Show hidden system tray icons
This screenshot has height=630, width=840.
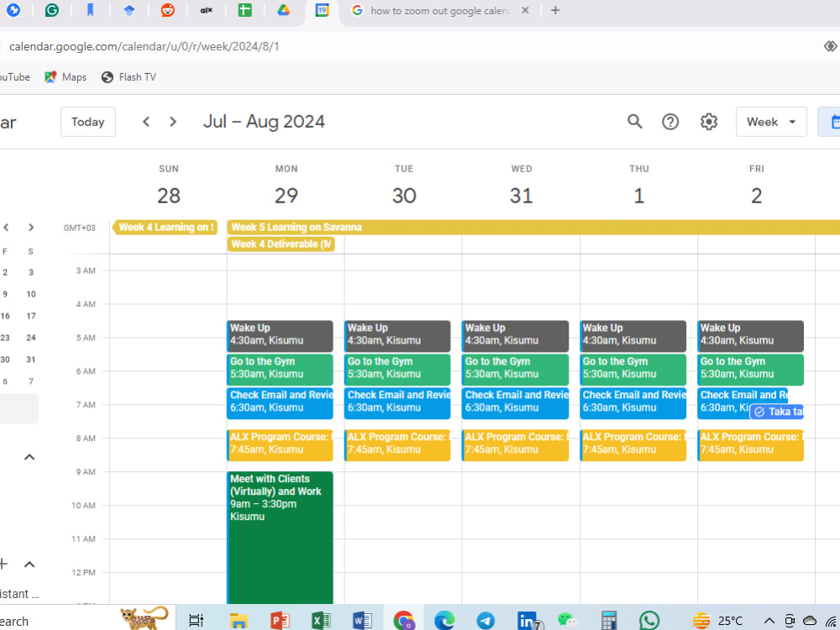pyautogui.click(x=769, y=621)
